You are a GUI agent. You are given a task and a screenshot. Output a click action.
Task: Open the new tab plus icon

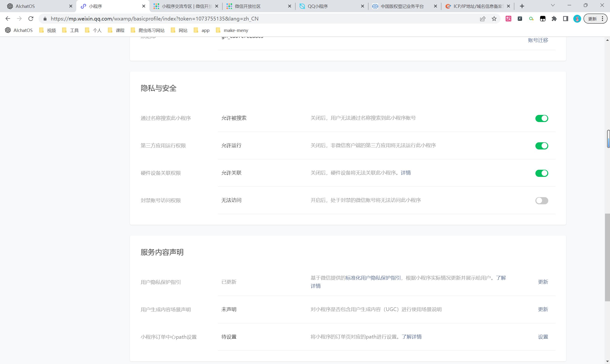522,6
